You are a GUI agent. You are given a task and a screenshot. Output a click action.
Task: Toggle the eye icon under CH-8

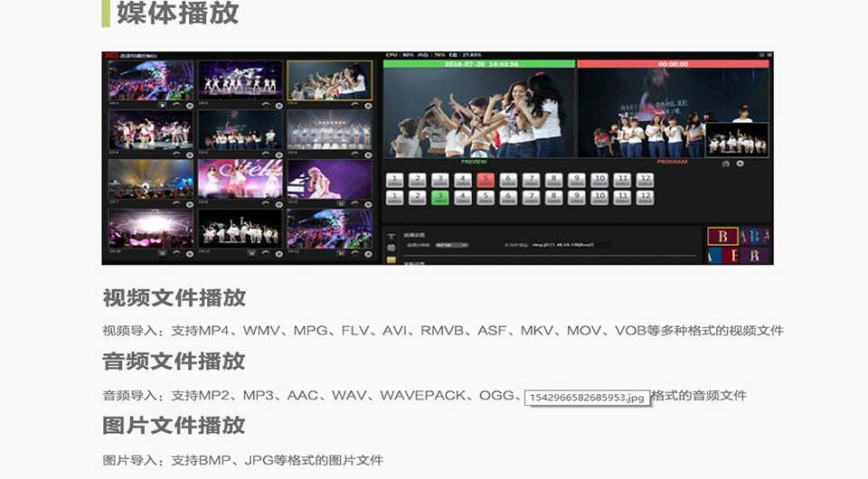279,204
